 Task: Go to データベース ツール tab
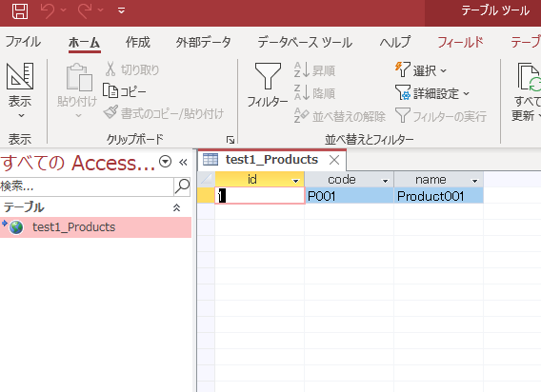[305, 43]
